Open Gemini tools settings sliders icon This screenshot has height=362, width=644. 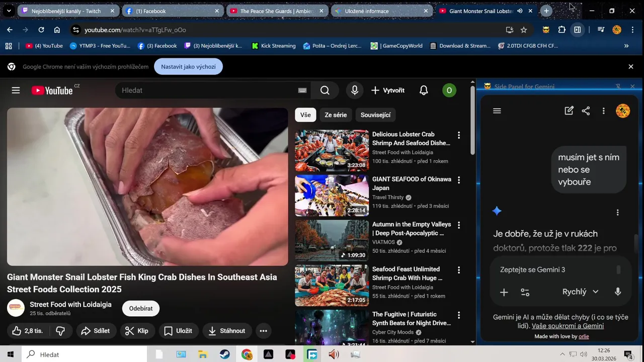(x=525, y=292)
